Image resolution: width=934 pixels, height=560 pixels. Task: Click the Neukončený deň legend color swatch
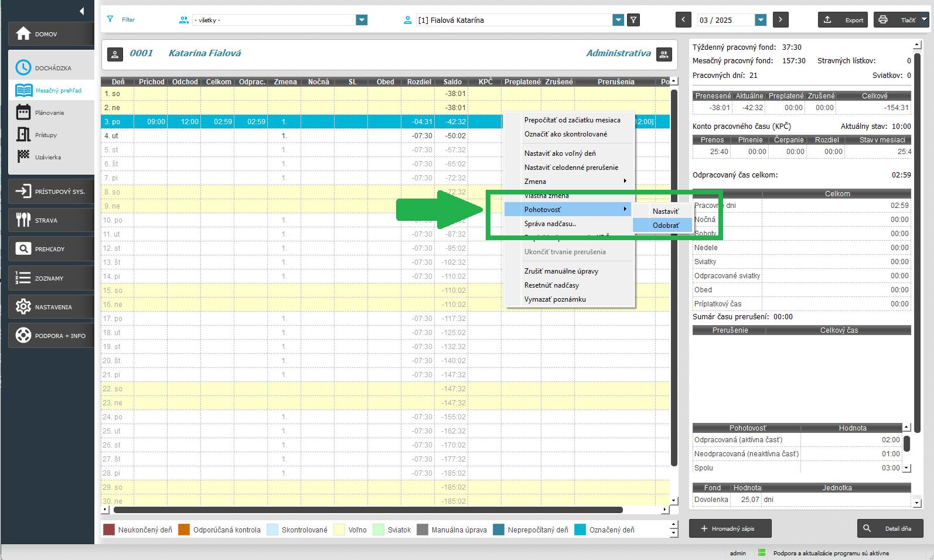tap(109, 530)
